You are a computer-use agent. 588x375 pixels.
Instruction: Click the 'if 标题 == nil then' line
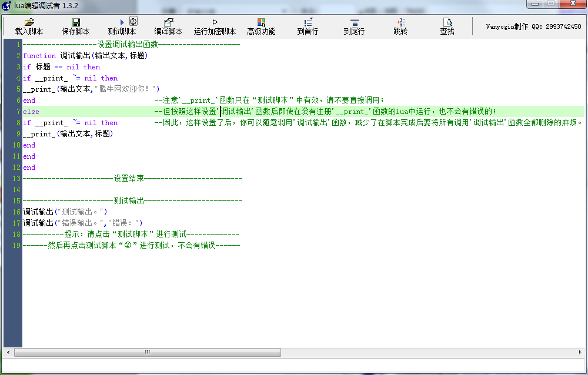[x=62, y=67]
